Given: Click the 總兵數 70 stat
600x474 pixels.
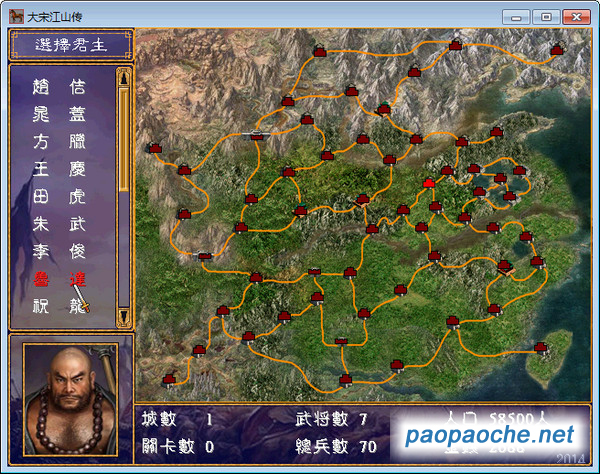Looking at the screenshot, I should pos(336,446).
